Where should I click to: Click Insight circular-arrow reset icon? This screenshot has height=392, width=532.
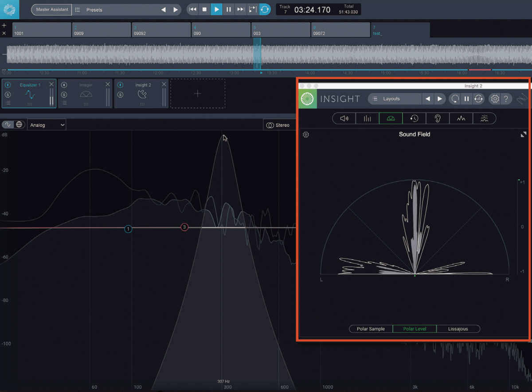coord(455,99)
